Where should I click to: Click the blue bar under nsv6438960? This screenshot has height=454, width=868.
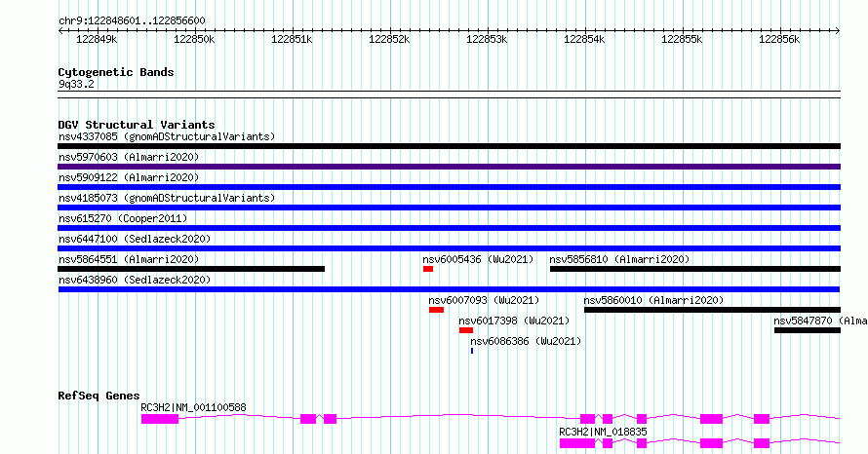(449, 289)
